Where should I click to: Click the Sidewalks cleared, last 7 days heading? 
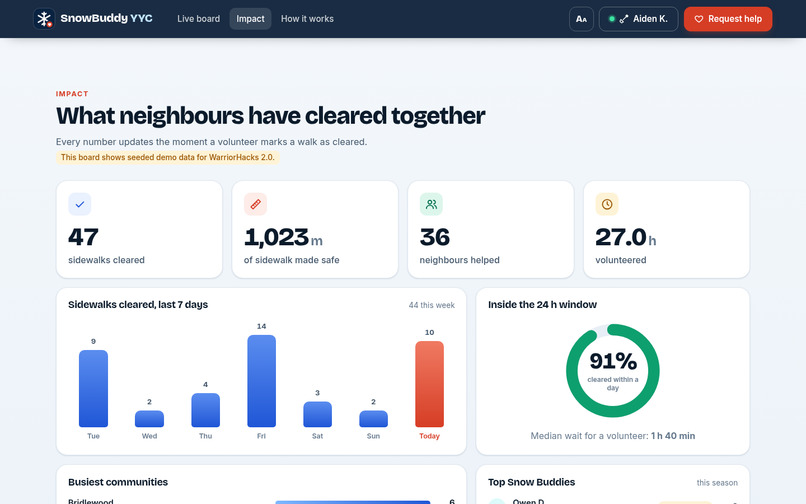pyautogui.click(x=138, y=304)
